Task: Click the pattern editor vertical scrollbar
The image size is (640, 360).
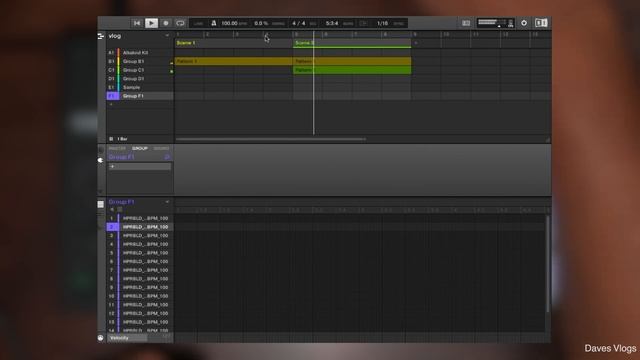Action: (x=548, y=264)
